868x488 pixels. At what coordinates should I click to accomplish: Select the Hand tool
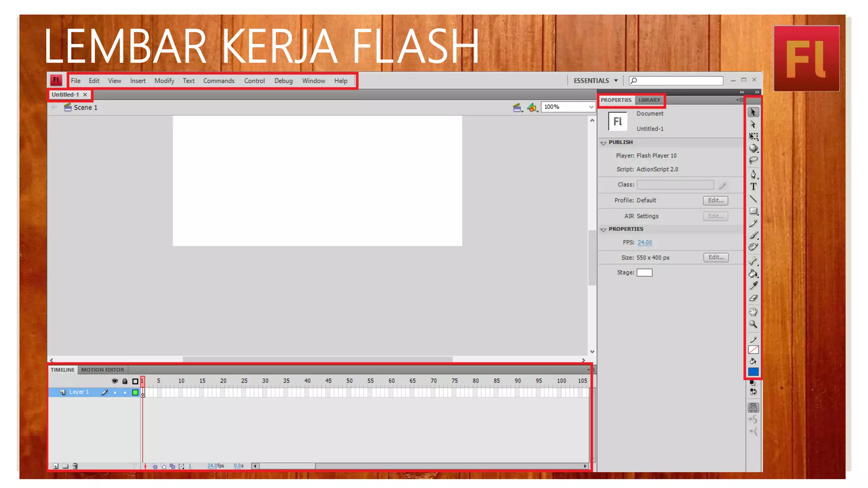coord(753,312)
